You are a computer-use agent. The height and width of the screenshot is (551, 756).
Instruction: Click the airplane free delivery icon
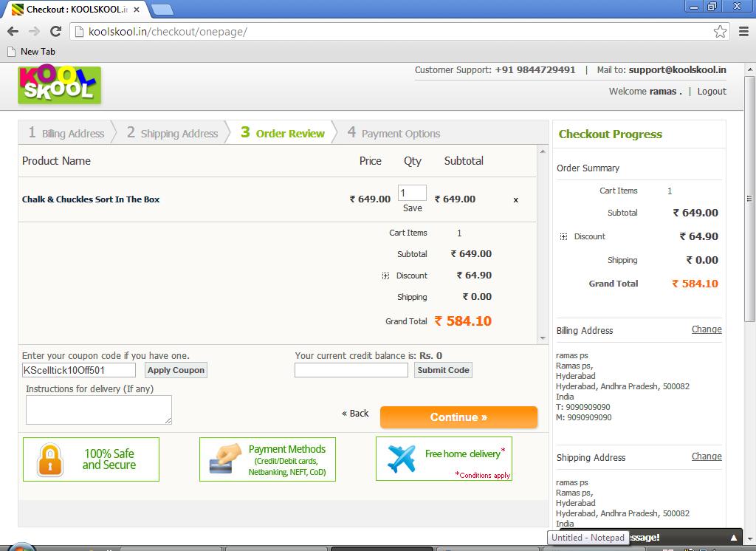tap(402, 459)
